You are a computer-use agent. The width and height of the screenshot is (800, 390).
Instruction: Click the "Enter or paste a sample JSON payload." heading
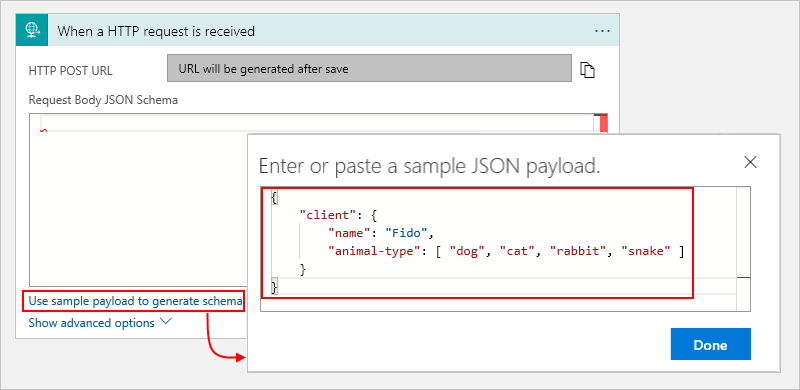[x=429, y=166]
